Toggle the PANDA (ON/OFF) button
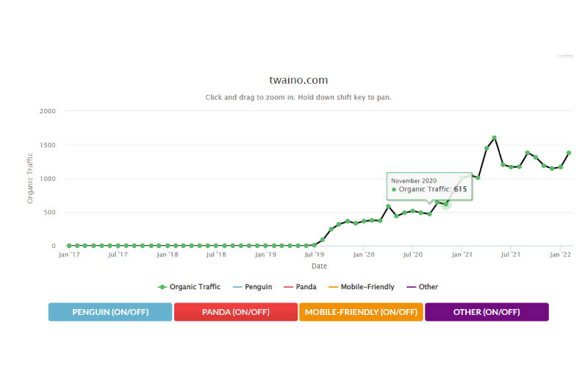Screen dimensions: 588x390 point(236,312)
